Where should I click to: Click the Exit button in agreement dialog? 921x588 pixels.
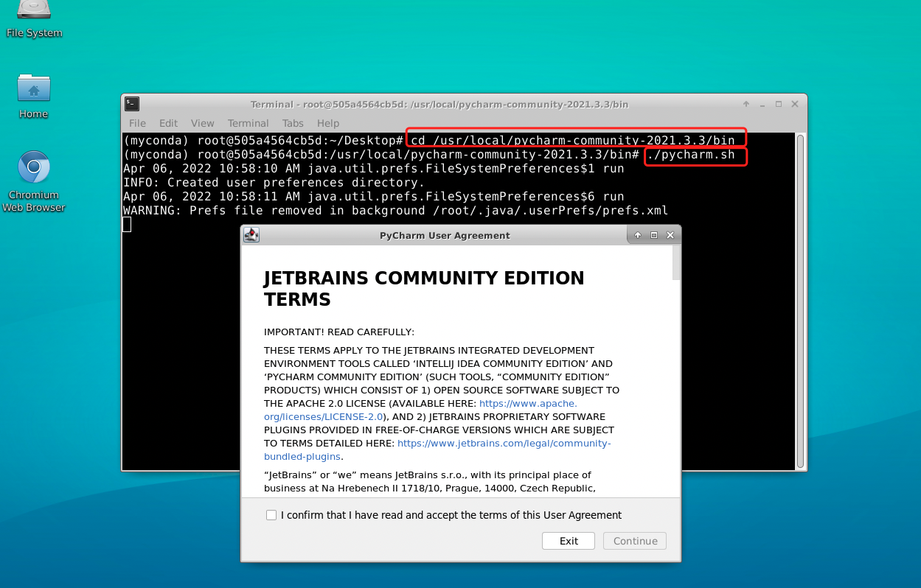[x=569, y=541]
